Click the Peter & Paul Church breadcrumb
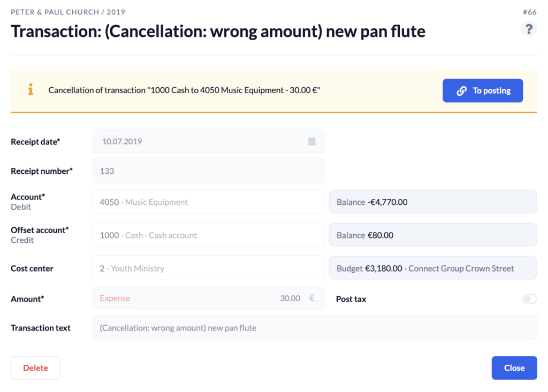Viewport: 548px width, 392px height. pyautogui.click(x=55, y=12)
